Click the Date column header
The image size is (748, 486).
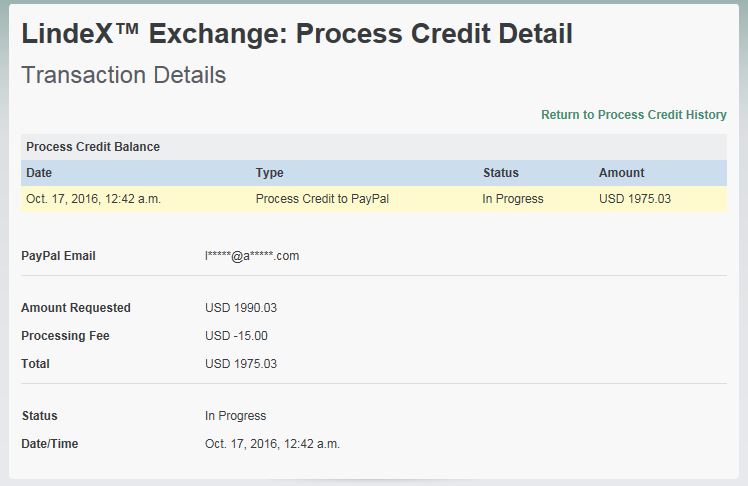(39, 173)
